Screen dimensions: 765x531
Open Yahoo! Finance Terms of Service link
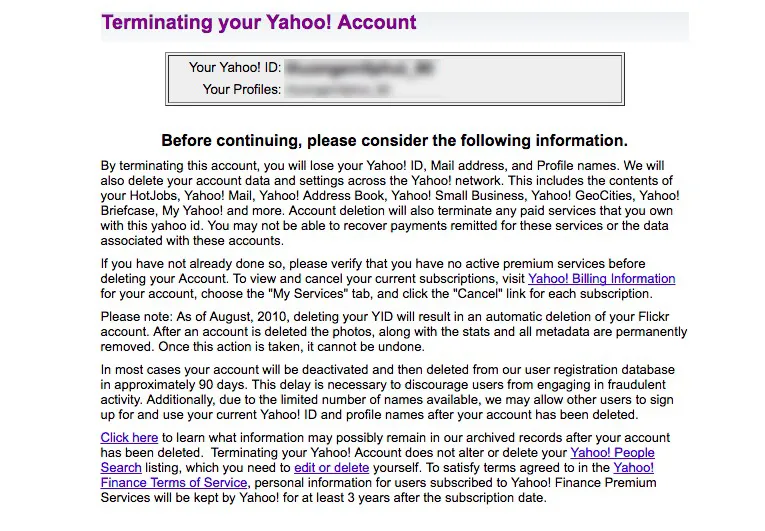[x=175, y=483]
